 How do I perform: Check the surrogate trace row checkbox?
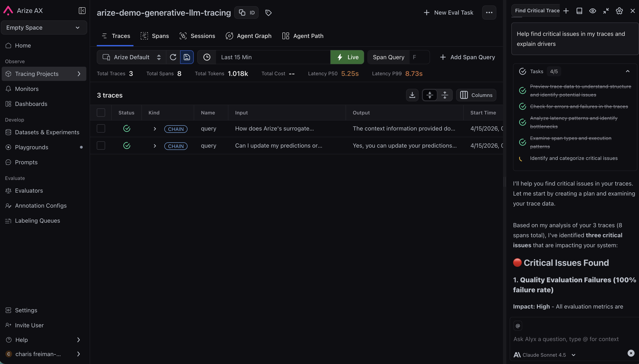coord(101,128)
